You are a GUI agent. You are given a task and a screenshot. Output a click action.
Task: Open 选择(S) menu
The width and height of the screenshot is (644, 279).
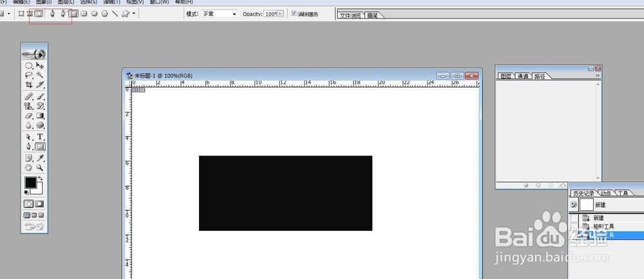pyautogui.click(x=89, y=2)
